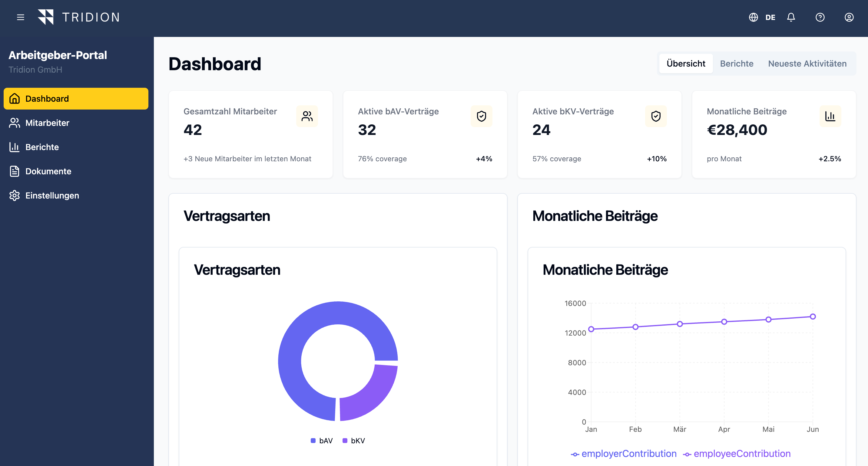
Task: Switch to the Berichte tab
Action: tap(737, 64)
